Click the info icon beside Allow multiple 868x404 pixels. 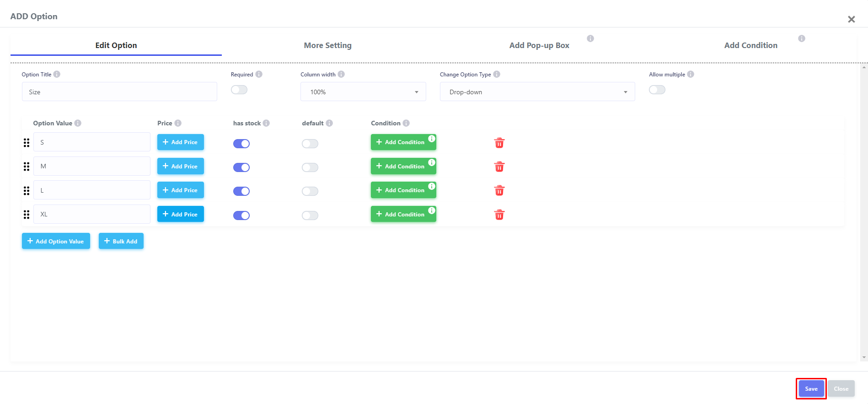coord(691,74)
